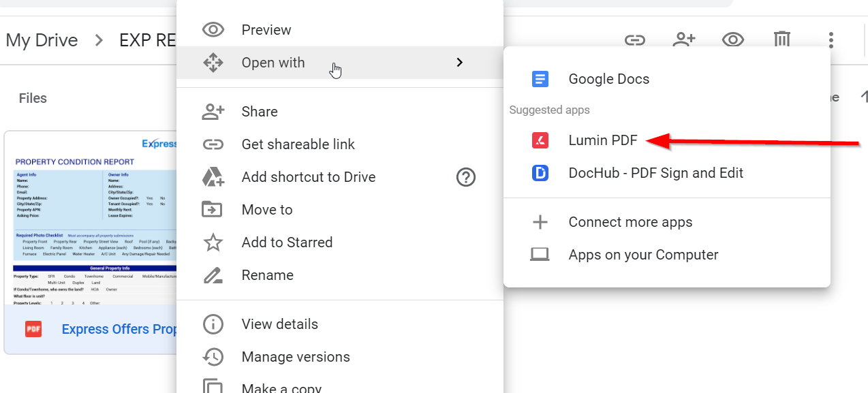Click the EXP RE folder breadcrumb
The image size is (868, 393).
point(148,40)
